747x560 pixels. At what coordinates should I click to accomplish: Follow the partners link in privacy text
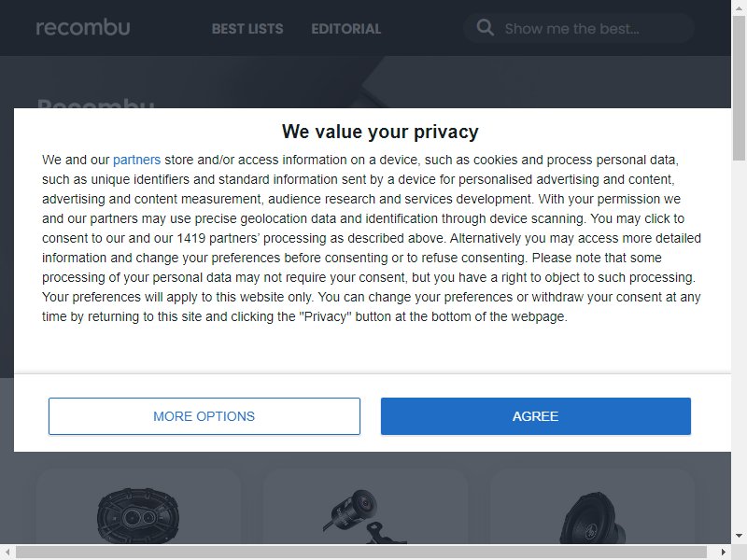(136, 160)
